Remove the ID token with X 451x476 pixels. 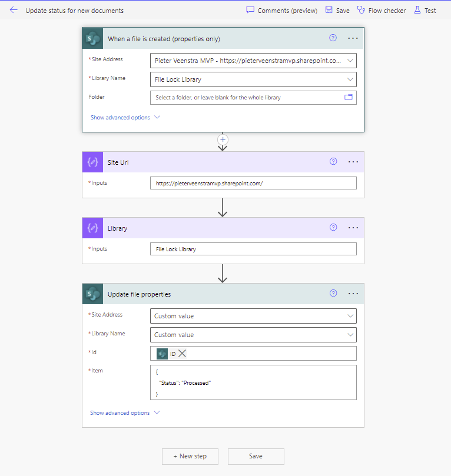(x=182, y=354)
